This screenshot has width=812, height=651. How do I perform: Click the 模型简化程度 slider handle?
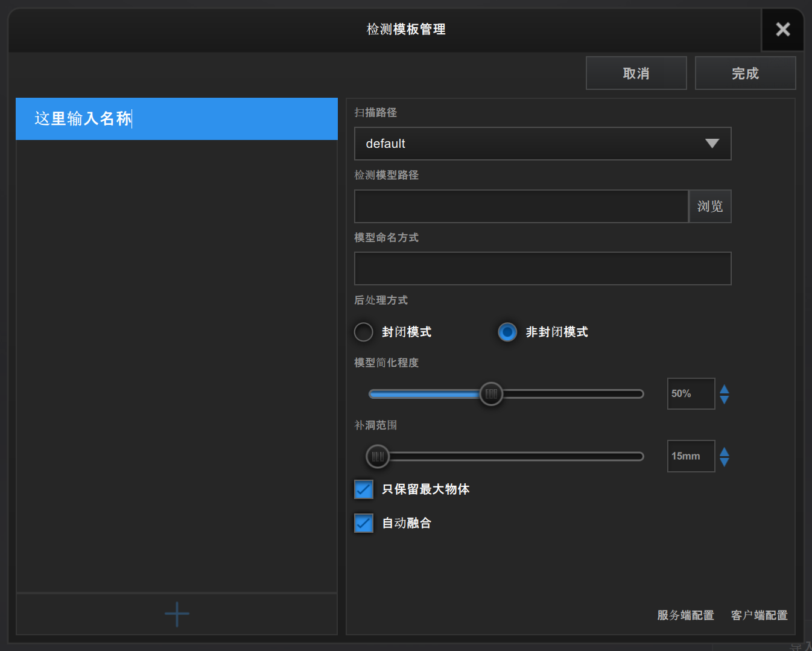point(491,394)
